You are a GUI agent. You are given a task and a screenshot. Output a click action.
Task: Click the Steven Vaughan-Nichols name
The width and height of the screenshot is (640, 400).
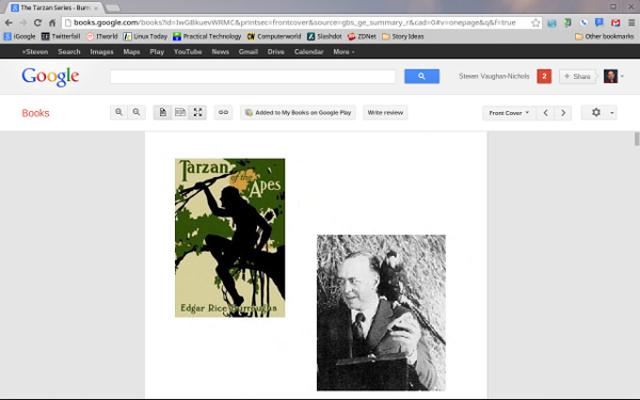[x=494, y=76]
